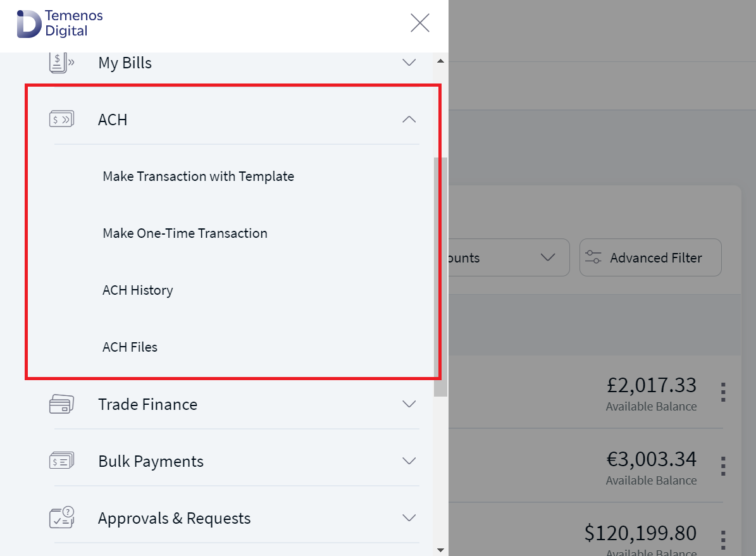Screen dimensions: 756x556
Task: Click the Approvals & Requests checklist icon
Action: tap(62, 517)
